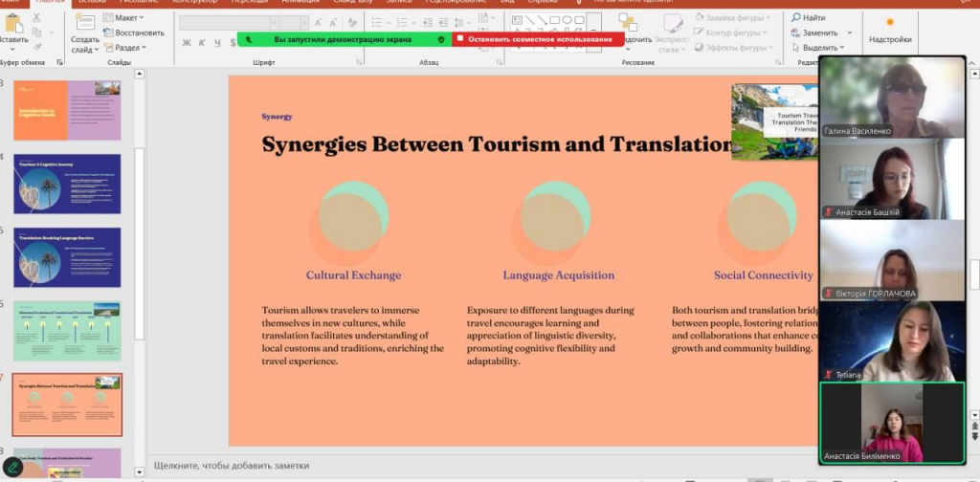The height and width of the screenshot is (482, 980).
Task: Click the Create Slide (Создать слайд) icon
Action: (84, 23)
